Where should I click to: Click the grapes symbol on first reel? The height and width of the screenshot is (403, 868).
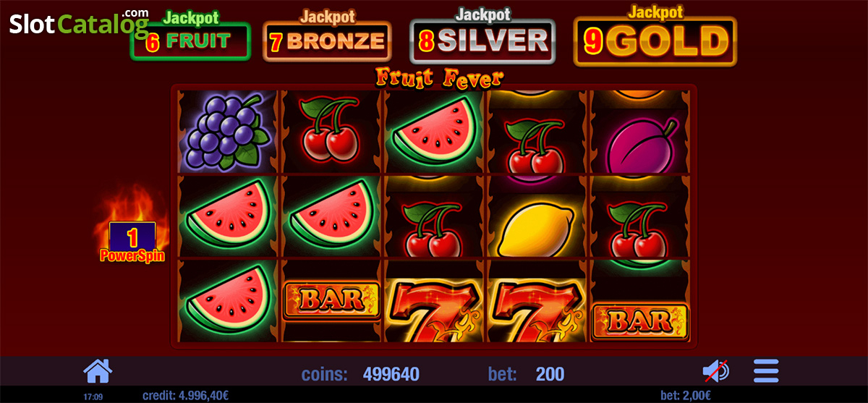pos(227,132)
